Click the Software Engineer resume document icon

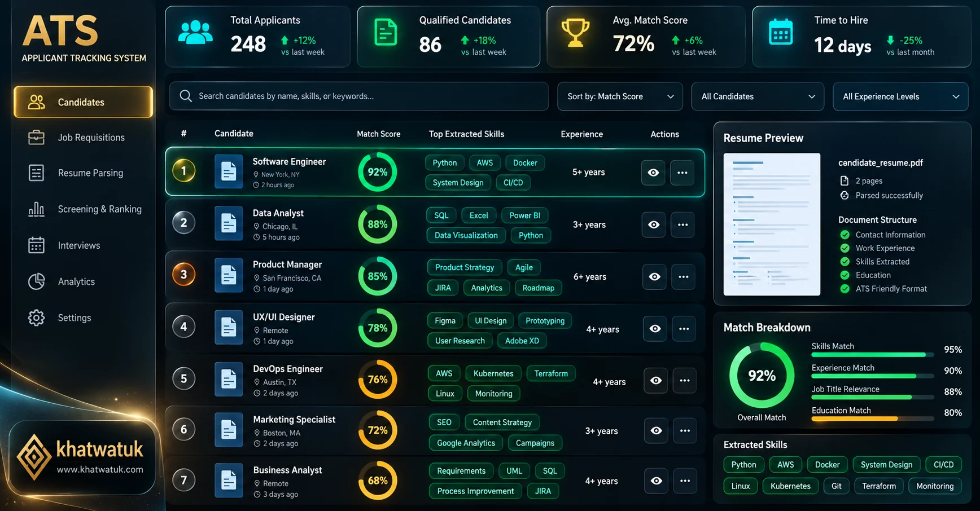click(229, 171)
